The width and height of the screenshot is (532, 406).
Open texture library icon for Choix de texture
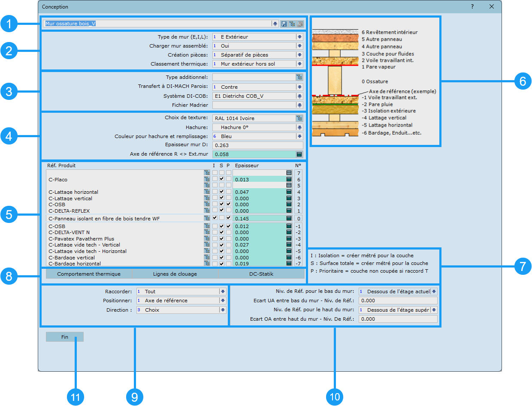click(x=299, y=118)
